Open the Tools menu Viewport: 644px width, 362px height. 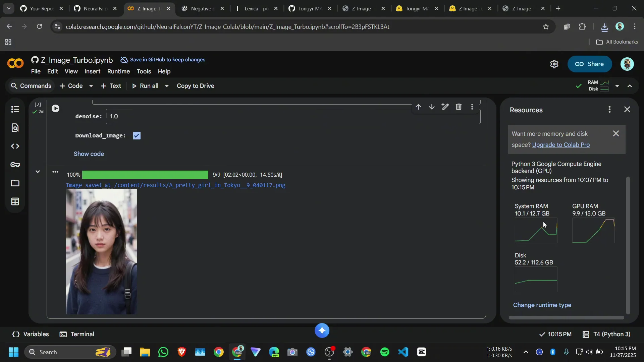tap(144, 71)
